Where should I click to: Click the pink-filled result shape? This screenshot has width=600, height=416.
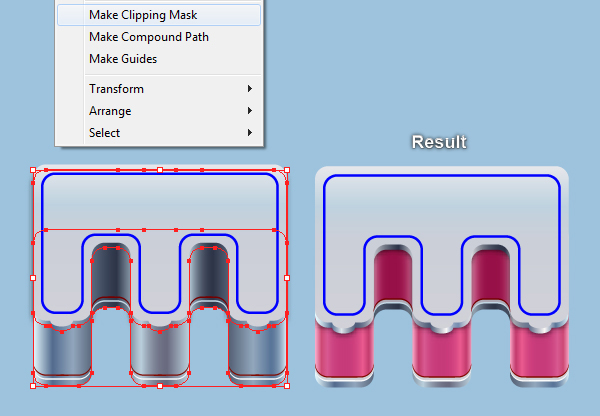tap(442, 277)
